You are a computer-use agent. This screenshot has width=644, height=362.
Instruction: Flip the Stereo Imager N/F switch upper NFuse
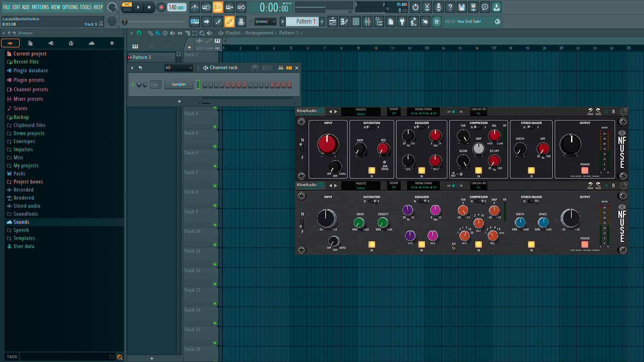point(531,127)
